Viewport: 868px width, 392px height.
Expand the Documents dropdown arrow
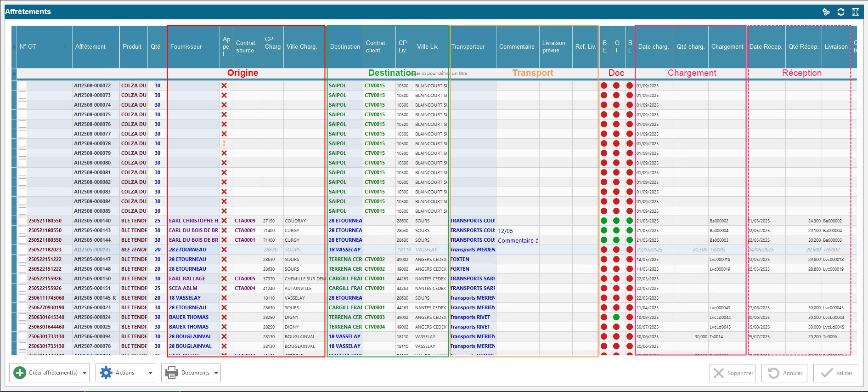(216, 373)
